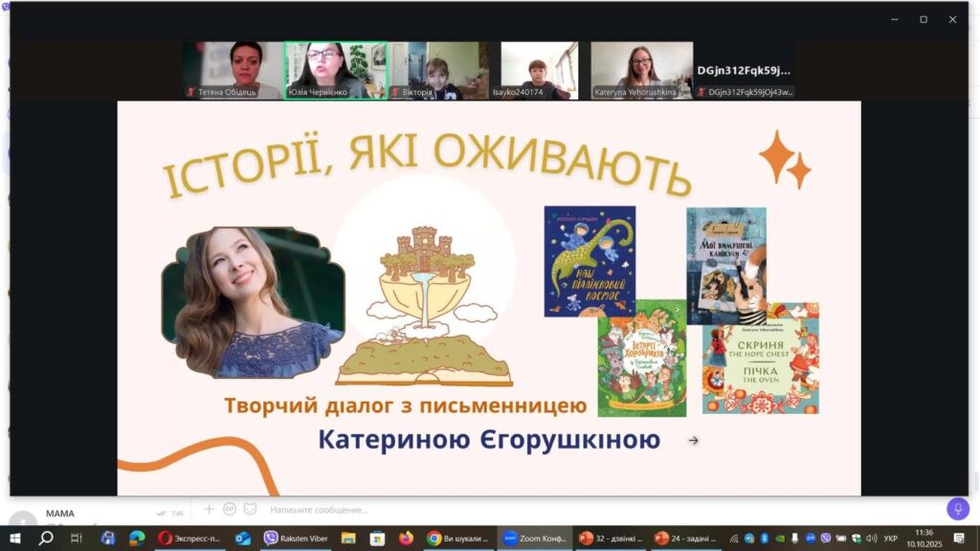Image resolution: width=980 pixels, height=551 pixels.
Task: Open Firefox from the taskbar
Action: point(406,539)
